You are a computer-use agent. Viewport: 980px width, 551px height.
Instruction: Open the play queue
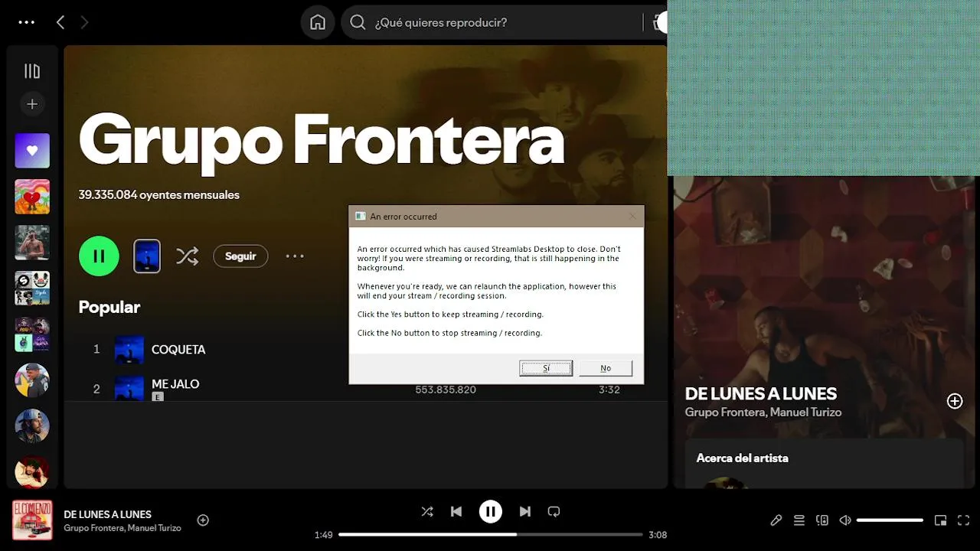799,520
